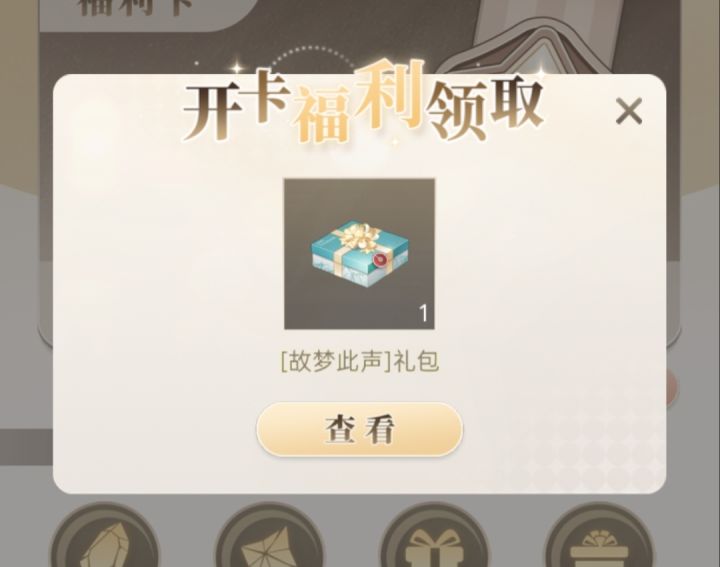Select the teal gift box reward thumbnail
720x567 pixels.
(360, 254)
